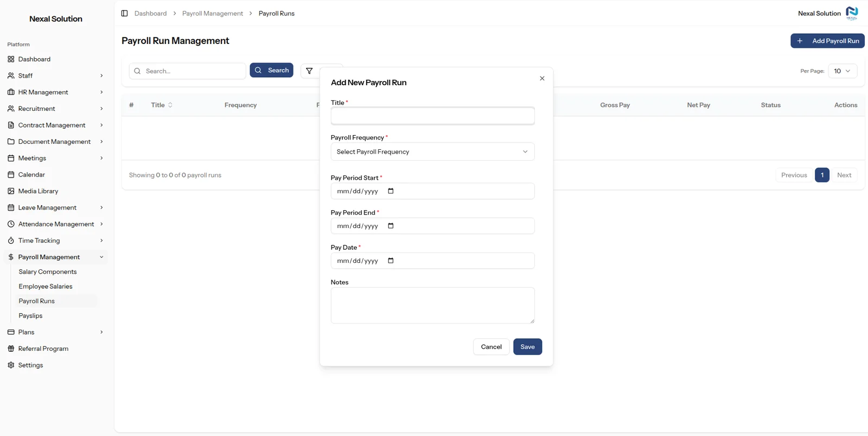
Task: Expand the Leave Management chevron
Action: pyautogui.click(x=101, y=207)
